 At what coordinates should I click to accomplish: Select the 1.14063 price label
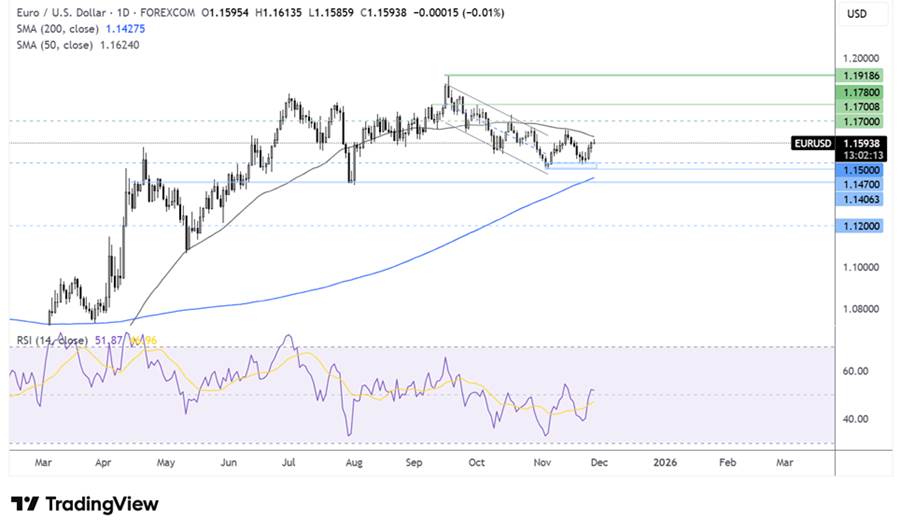(859, 200)
